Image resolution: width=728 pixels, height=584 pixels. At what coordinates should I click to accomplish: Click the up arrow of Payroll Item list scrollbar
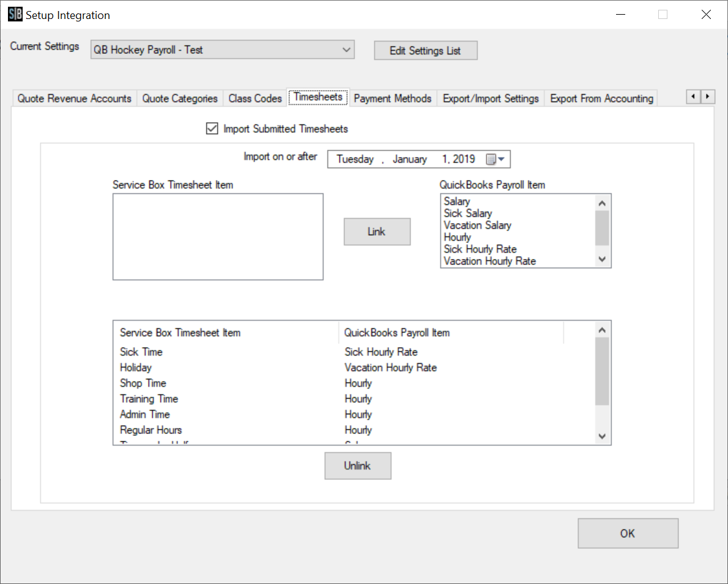click(602, 203)
